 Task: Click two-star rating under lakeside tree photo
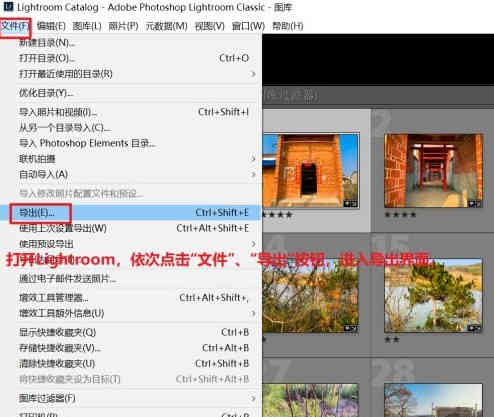click(x=392, y=340)
